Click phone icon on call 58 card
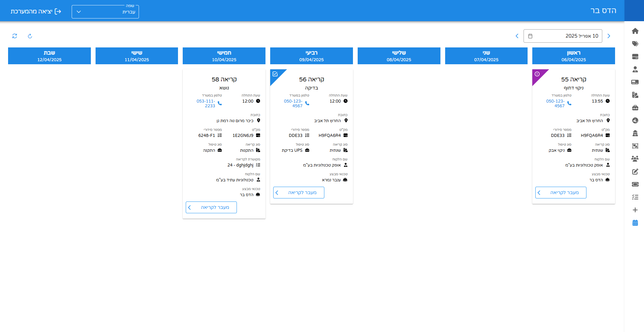The width and height of the screenshot is (644, 332). tap(220, 103)
